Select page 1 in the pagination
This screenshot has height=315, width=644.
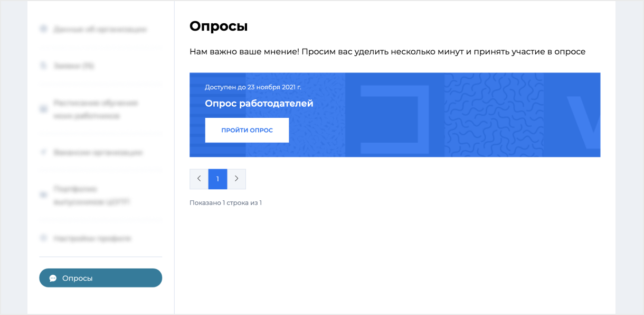click(217, 179)
